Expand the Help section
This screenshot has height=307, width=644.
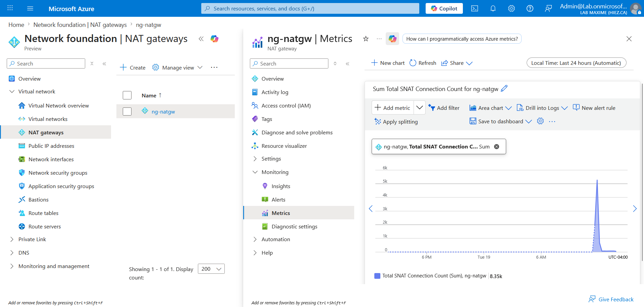pos(255,253)
